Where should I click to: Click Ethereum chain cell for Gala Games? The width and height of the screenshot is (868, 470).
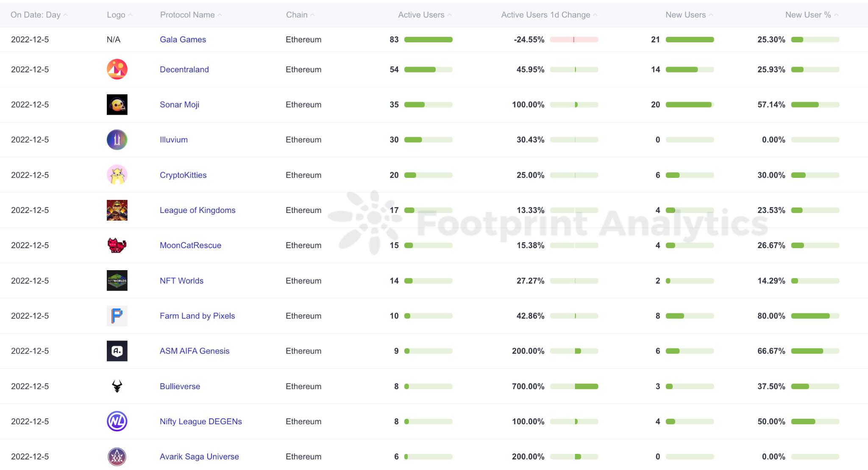point(303,39)
